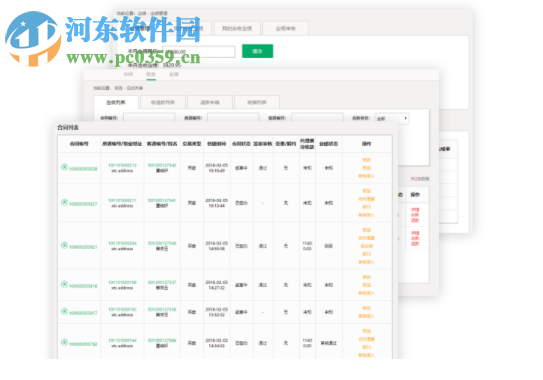
Task: Select the 业绩 item in the top navigation
Action: pyautogui.click(x=174, y=74)
